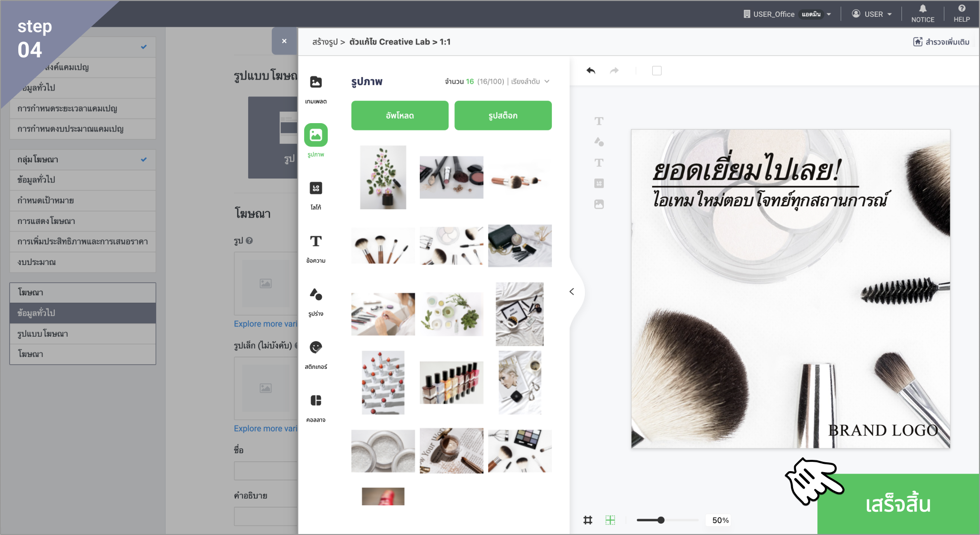Image resolution: width=980 pixels, height=535 pixels.
Task: Click the crop frame icon at bottom
Action: click(588, 520)
